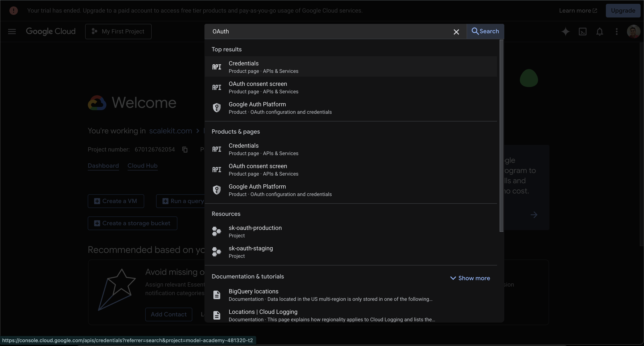644x346 pixels.
Task: Open the three-dot options menu
Action: pos(617,31)
